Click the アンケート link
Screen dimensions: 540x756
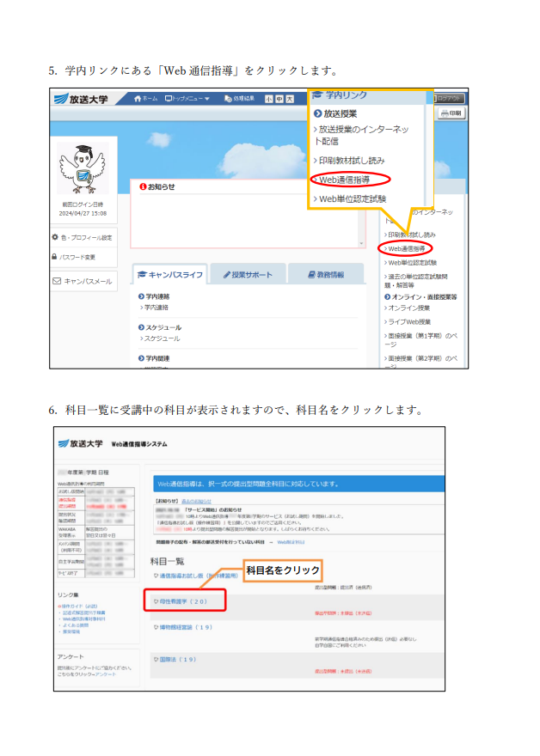pos(105,674)
